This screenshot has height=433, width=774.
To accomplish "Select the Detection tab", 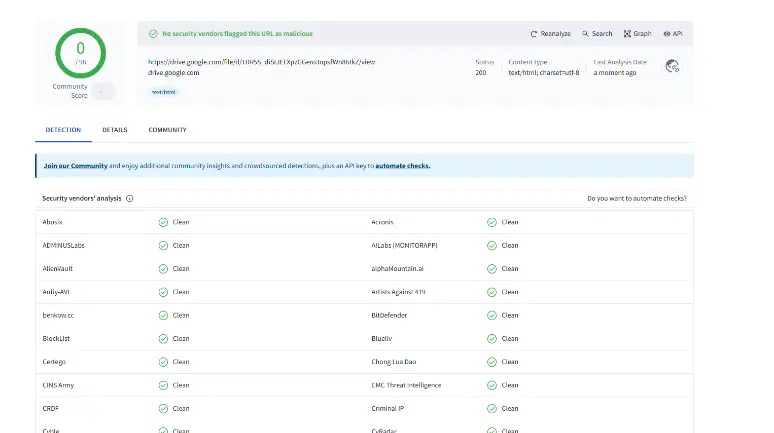I will coord(63,130).
